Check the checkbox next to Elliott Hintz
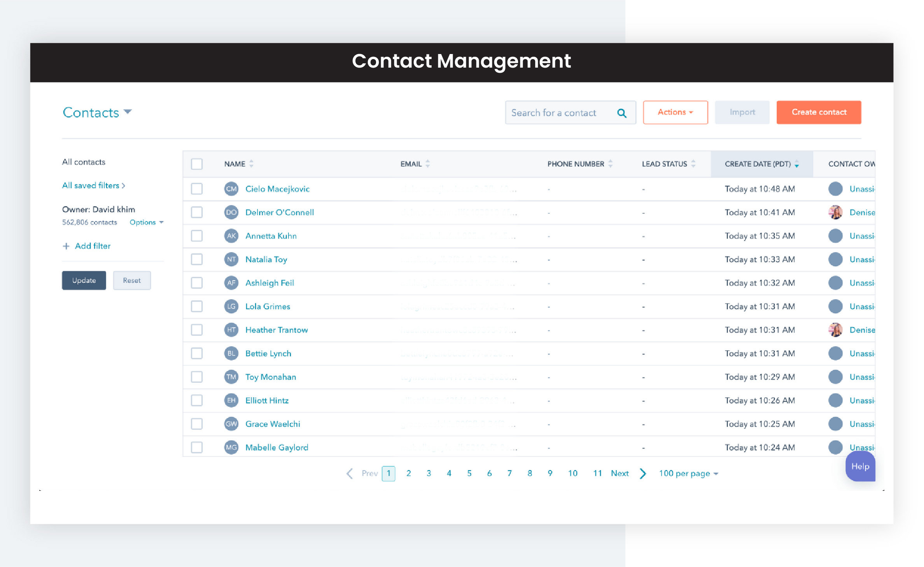This screenshot has width=924, height=567. click(x=197, y=400)
